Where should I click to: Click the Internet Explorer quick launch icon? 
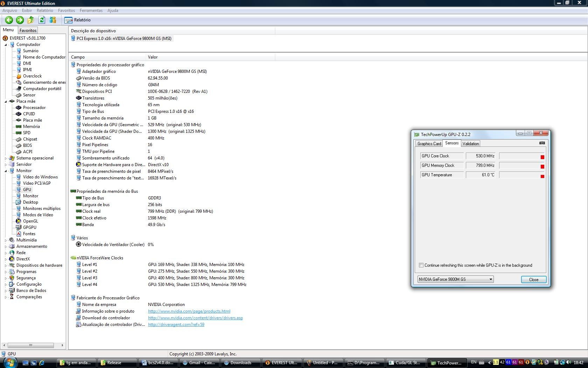click(42, 363)
